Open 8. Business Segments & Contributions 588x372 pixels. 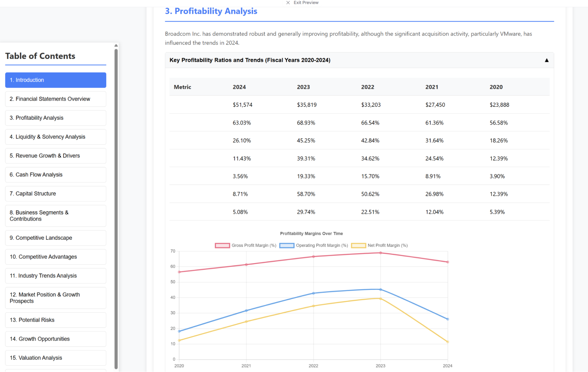point(56,216)
